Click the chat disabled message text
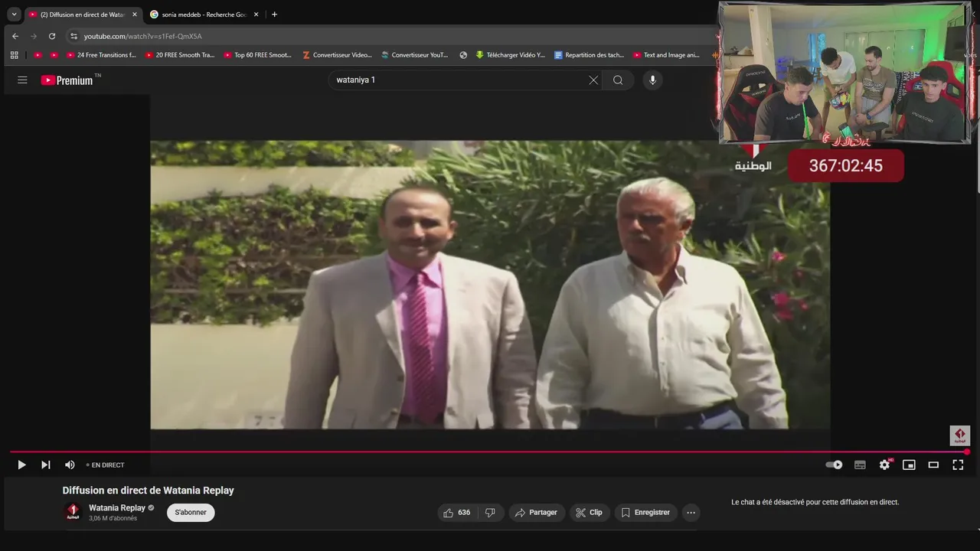The width and height of the screenshot is (980, 551). [815, 502]
